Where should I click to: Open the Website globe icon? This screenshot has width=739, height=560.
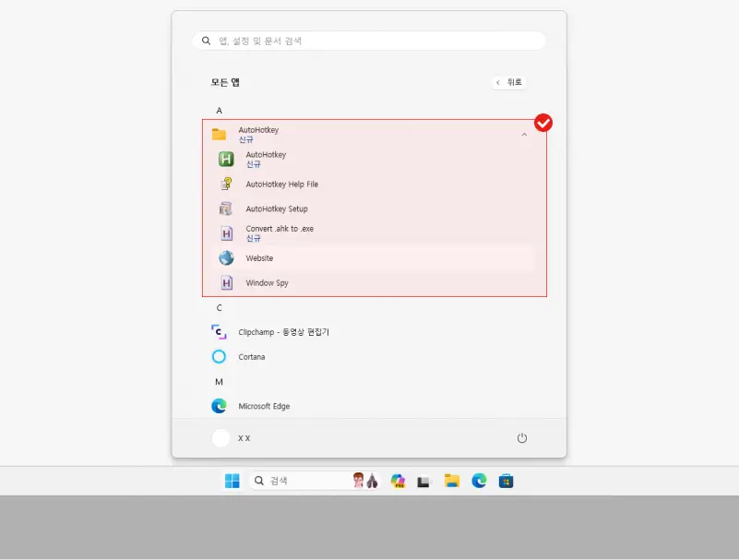[226, 257]
